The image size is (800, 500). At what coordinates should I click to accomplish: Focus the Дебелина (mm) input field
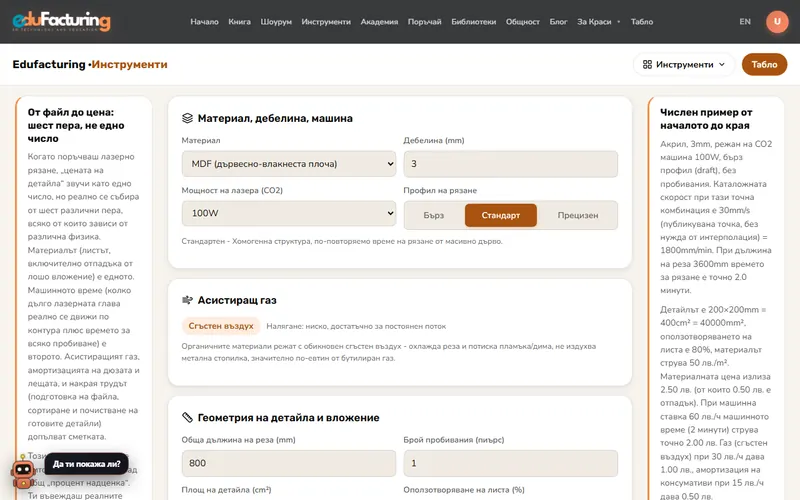click(x=510, y=164)
